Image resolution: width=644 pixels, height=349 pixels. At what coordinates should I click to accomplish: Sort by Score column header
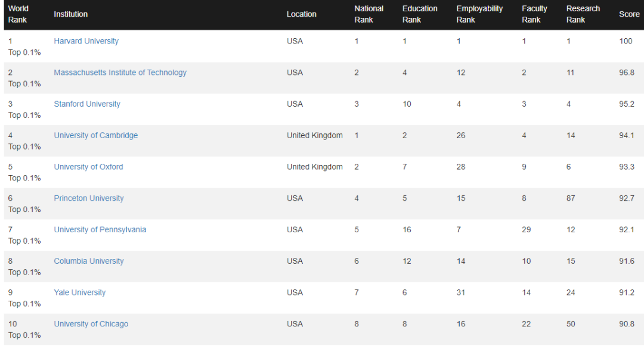click(x=629, y=14)
